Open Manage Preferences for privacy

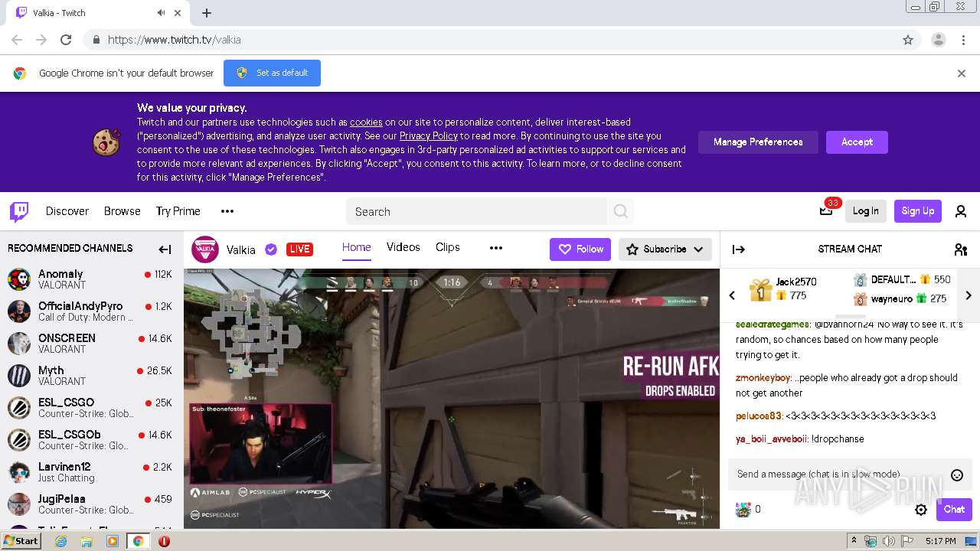(758, 142)
